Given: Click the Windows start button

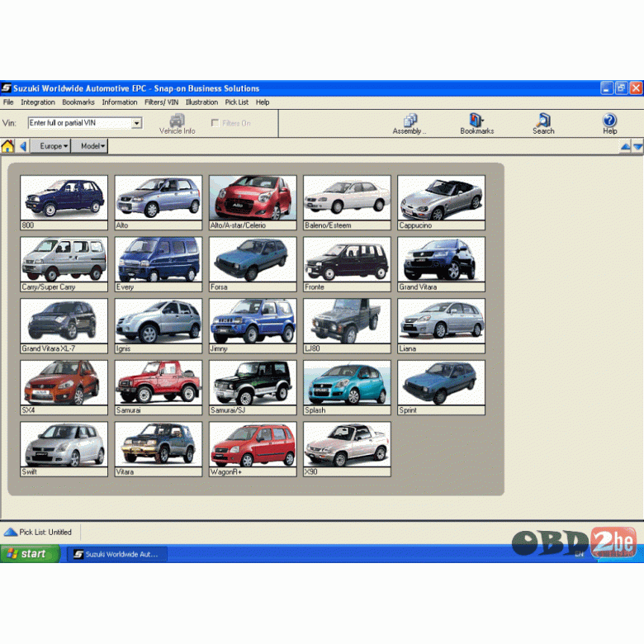Looking at the screenshot, I should pos(31,554).
